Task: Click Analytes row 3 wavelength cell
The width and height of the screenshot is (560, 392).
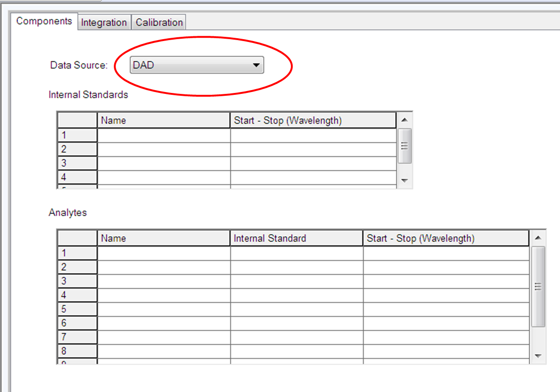Action: [446, 281]
